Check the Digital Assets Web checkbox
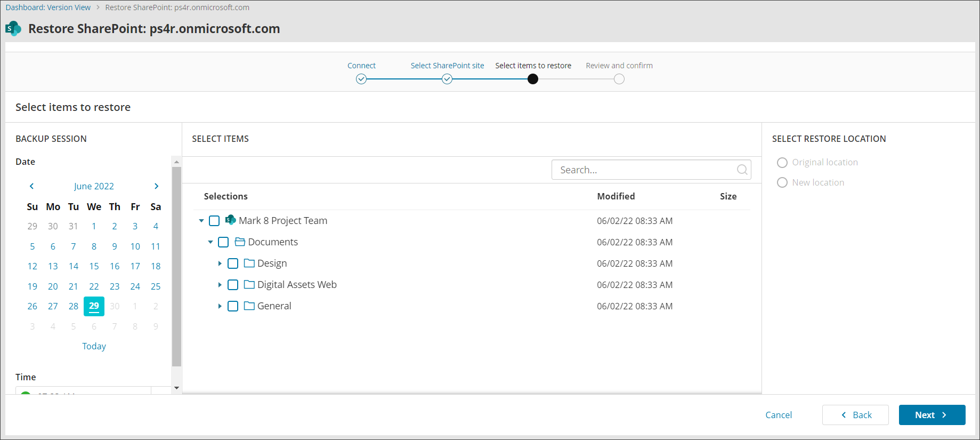980x440 pixels. tap(233, 285)
